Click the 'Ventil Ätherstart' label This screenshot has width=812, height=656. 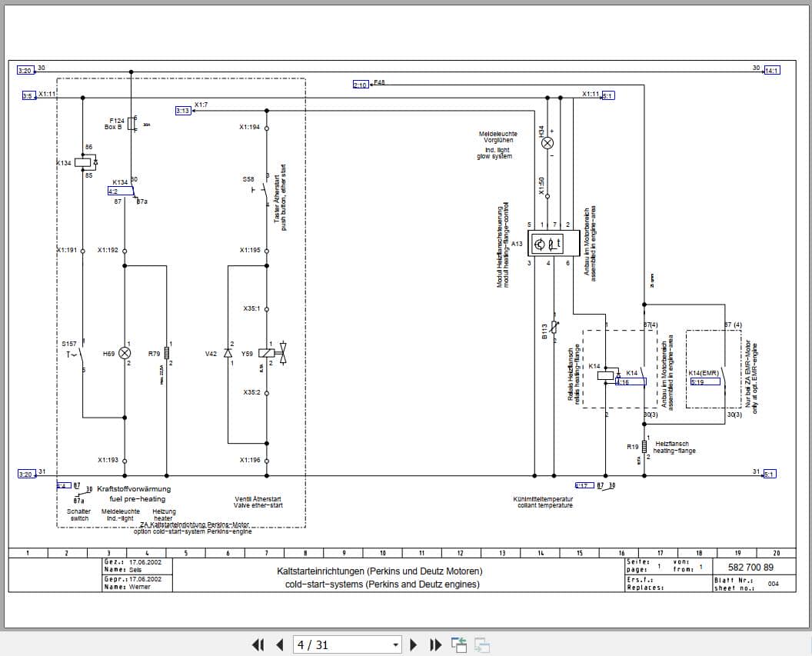tap(258, 499)
